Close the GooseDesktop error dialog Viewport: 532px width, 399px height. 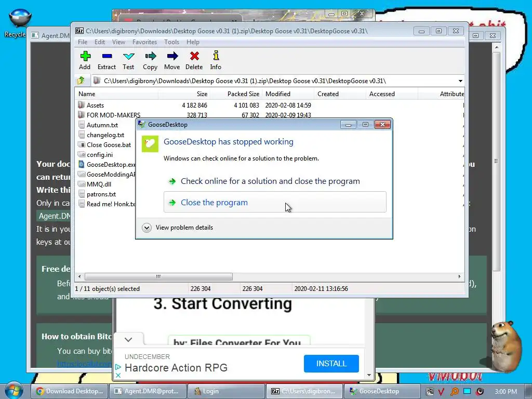pyautogui.click(x=382, y=125)
